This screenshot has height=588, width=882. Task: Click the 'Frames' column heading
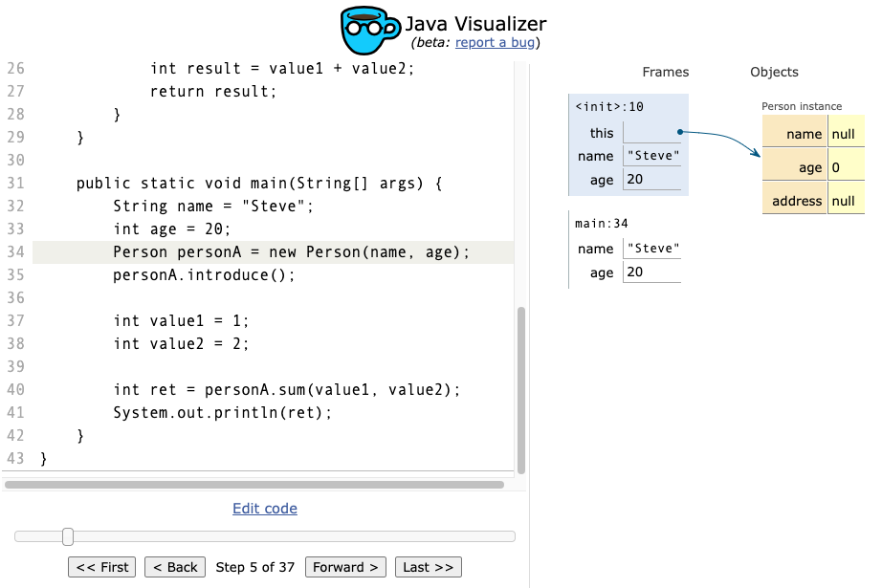tap(666, 72)
